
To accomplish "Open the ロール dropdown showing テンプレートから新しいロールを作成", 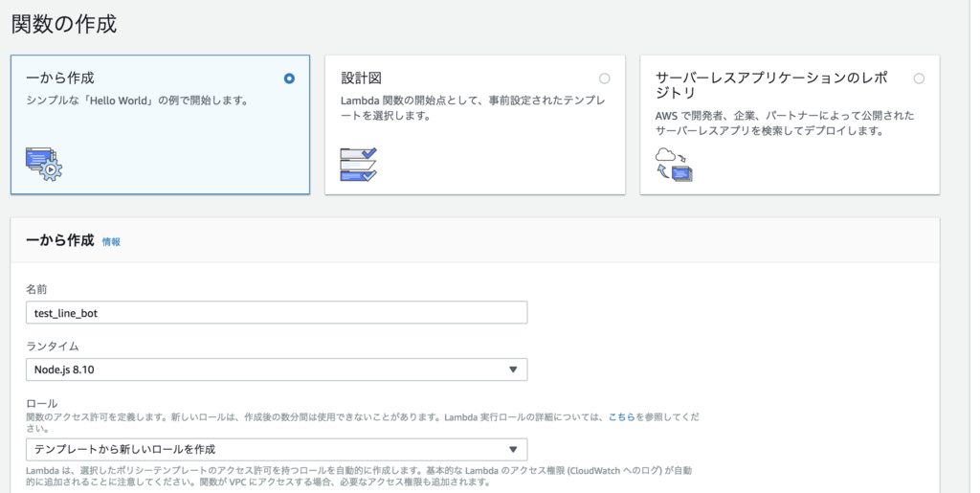I will 277,449.
